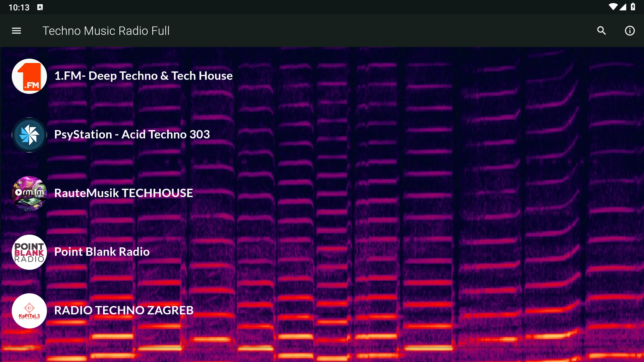
Task: Click the Techno Music Radio Full title
Action: (x=106, y=31)
